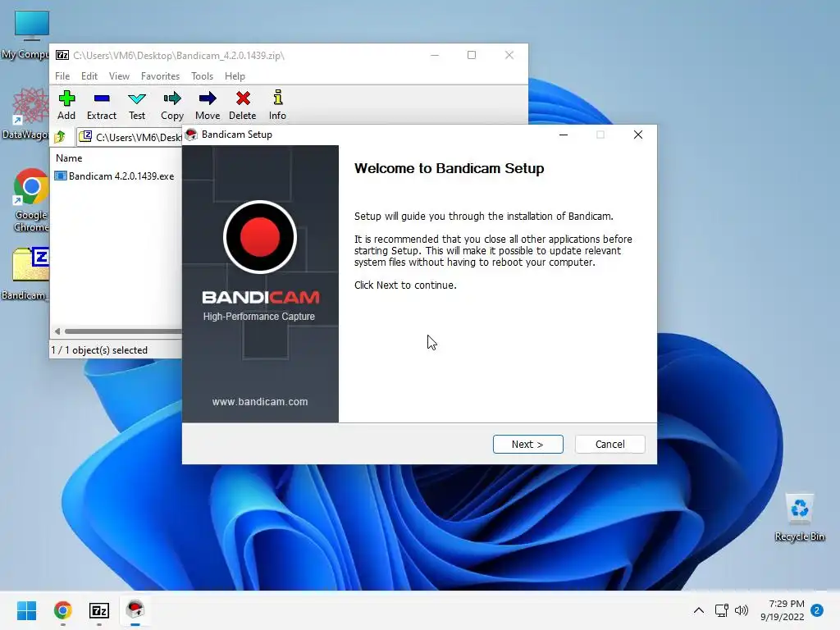Open the Help menu in 7-Zip

tap(235, 76)
